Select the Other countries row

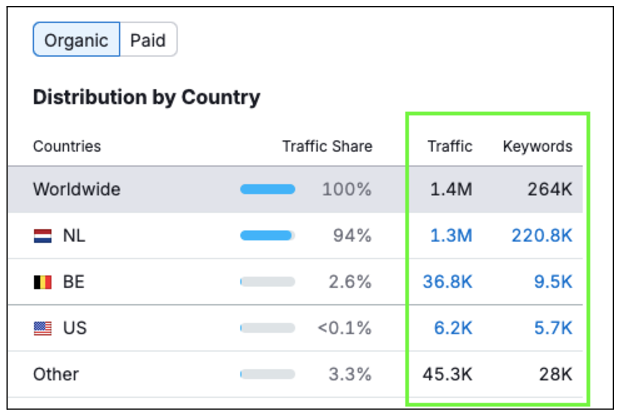(56, 374)
